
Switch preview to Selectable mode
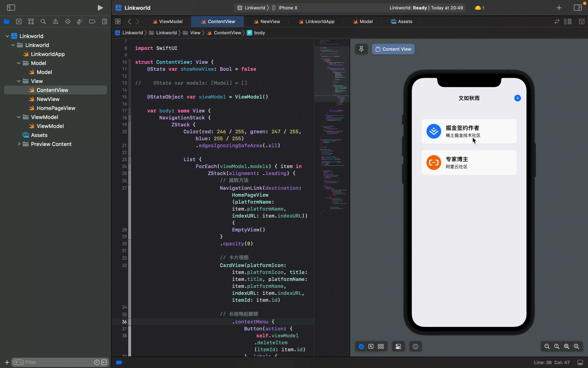(371, 346)
